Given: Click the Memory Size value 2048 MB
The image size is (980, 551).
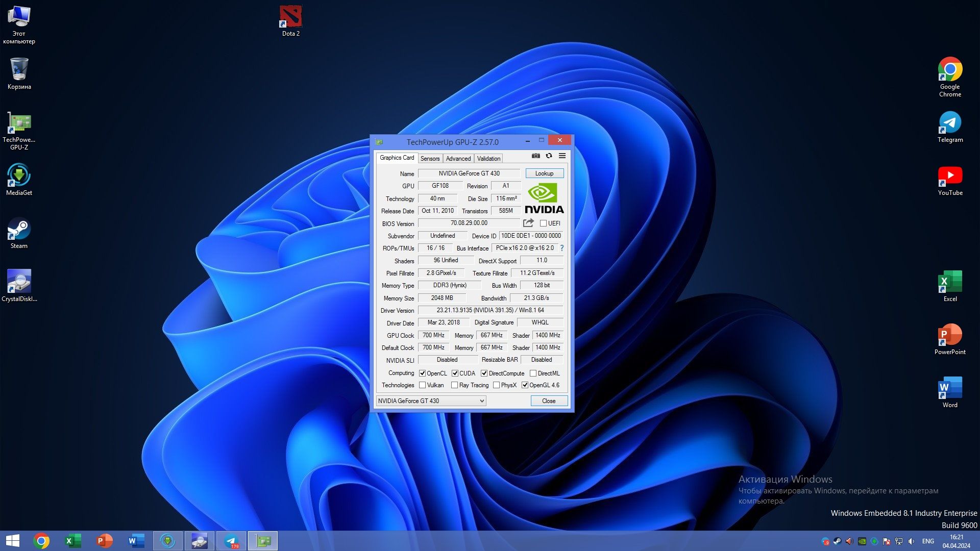Looking at the screenshot, I should pos(442,298).
